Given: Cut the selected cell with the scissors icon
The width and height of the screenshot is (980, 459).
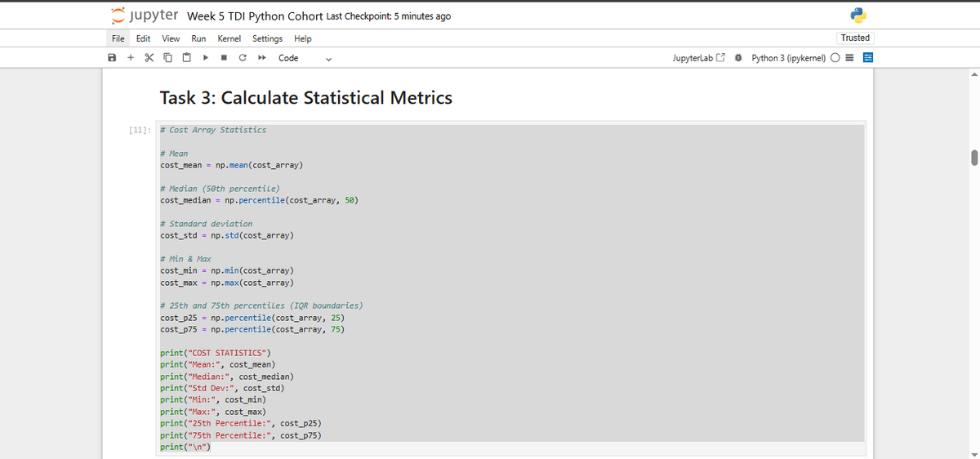Looking at the screenshot, I should coord(149,58).
